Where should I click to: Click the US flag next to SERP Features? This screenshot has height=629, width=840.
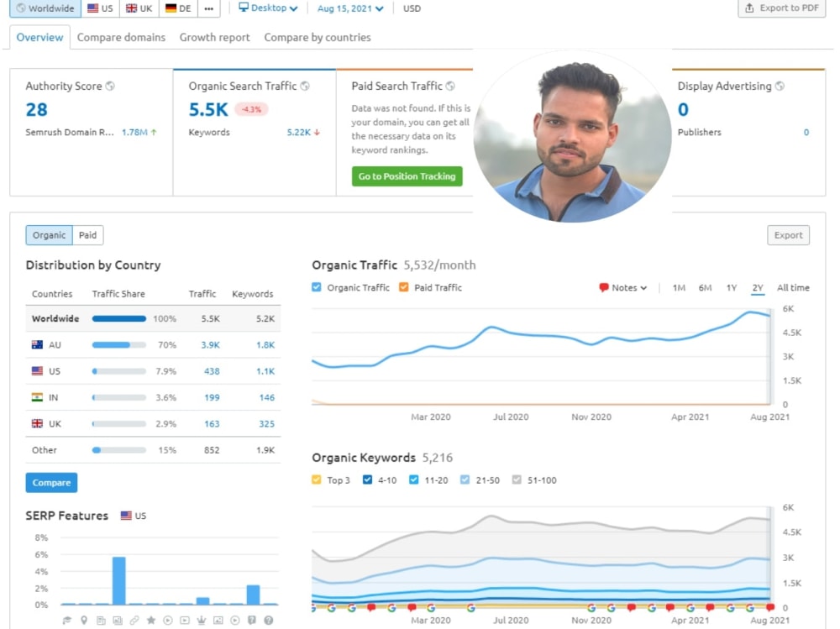126,516
